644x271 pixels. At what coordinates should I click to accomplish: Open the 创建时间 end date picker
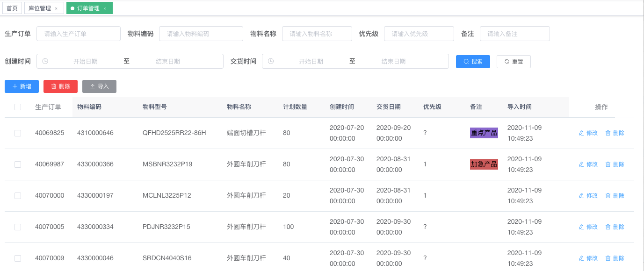pyautogui.click(x=167, y=61)
